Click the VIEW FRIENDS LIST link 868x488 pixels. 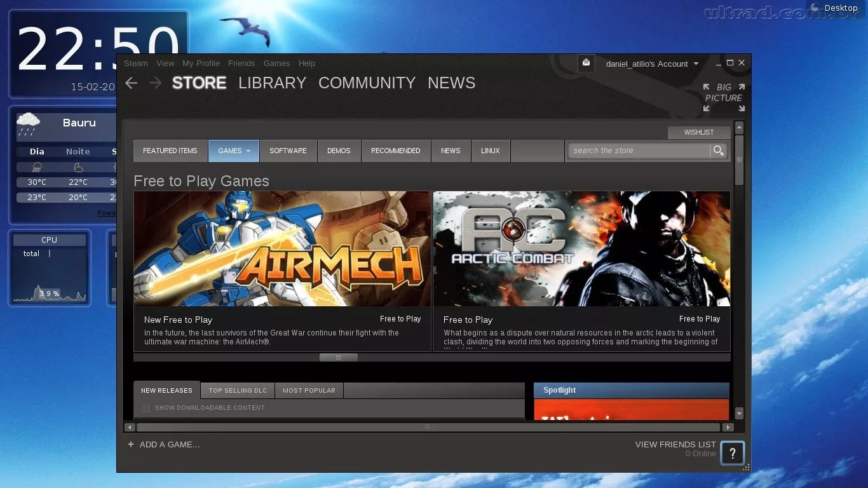point(675,444)
